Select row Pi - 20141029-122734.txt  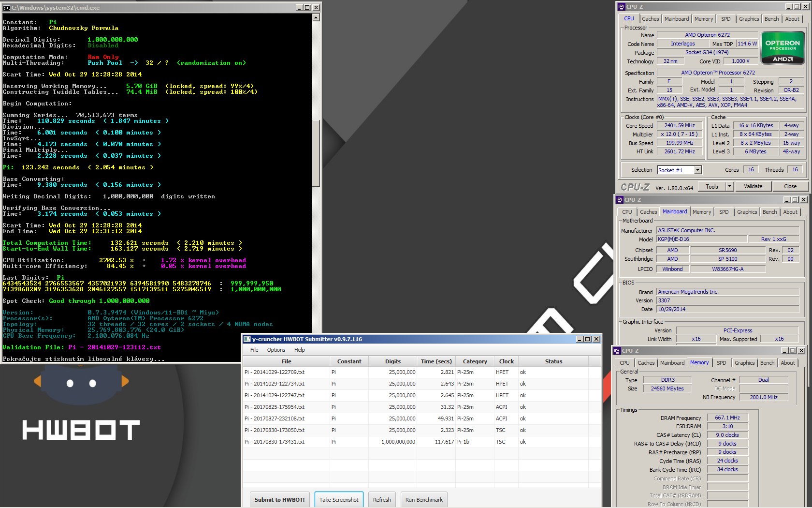coord(421,384)
